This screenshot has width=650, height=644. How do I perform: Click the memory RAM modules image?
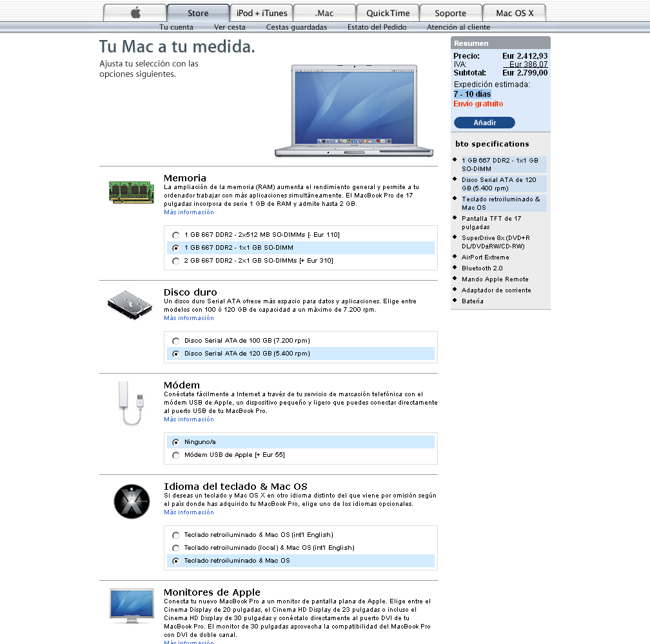click(132, 192)
